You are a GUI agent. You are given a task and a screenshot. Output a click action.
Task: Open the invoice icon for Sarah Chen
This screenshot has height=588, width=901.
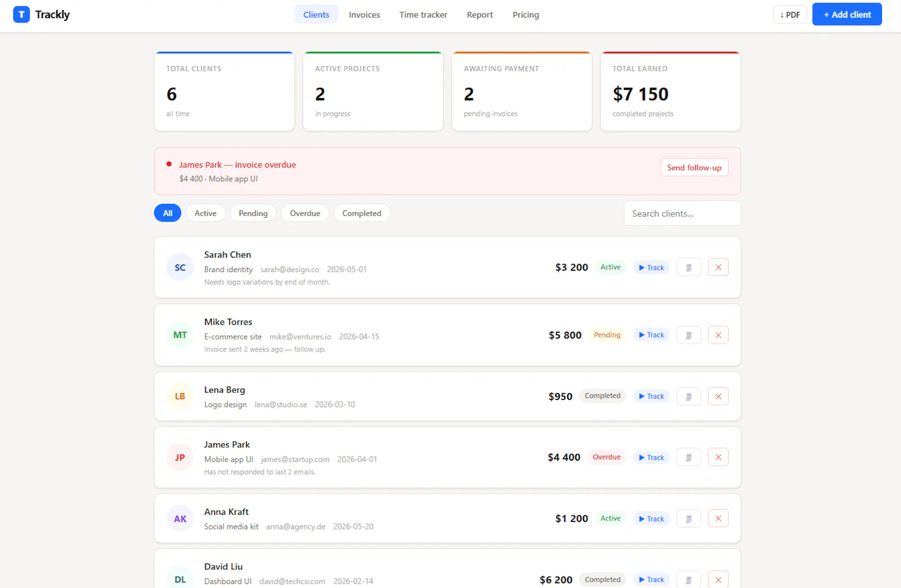[688, 268]
